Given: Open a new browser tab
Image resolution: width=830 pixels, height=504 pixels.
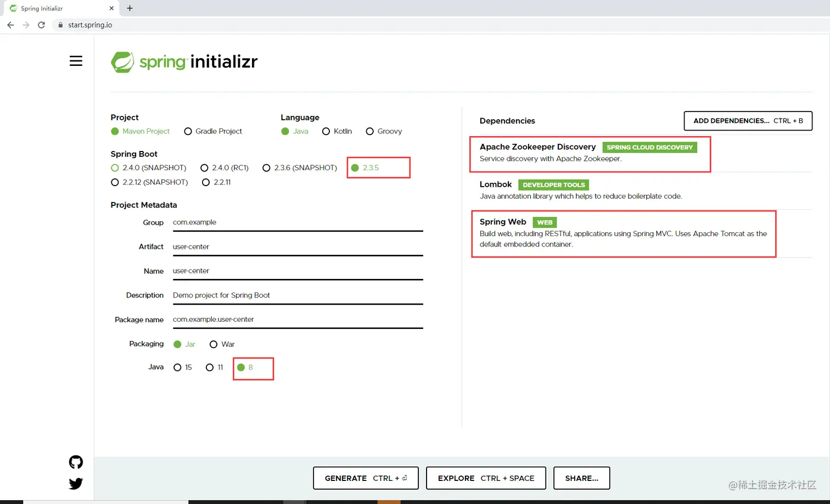Looking at the screenshot, I should tap(130, 8).
